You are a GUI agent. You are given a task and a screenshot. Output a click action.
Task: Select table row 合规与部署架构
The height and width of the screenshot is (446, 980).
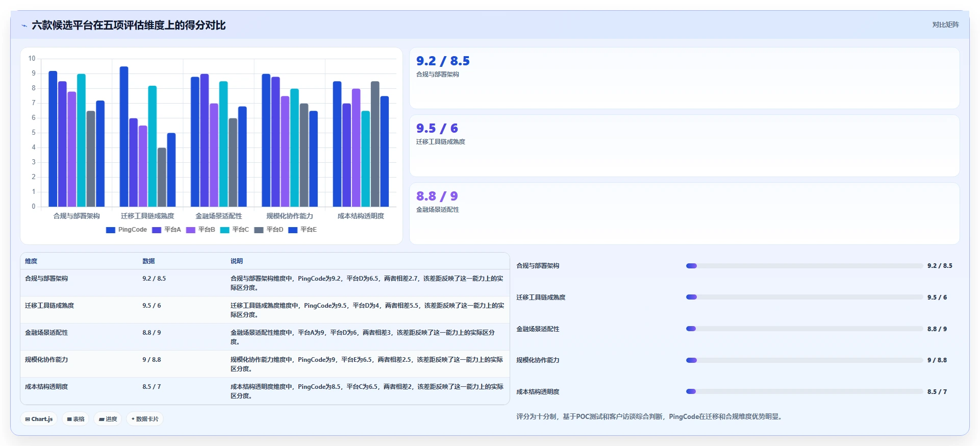pyautogui.click(x=265, y=283)
